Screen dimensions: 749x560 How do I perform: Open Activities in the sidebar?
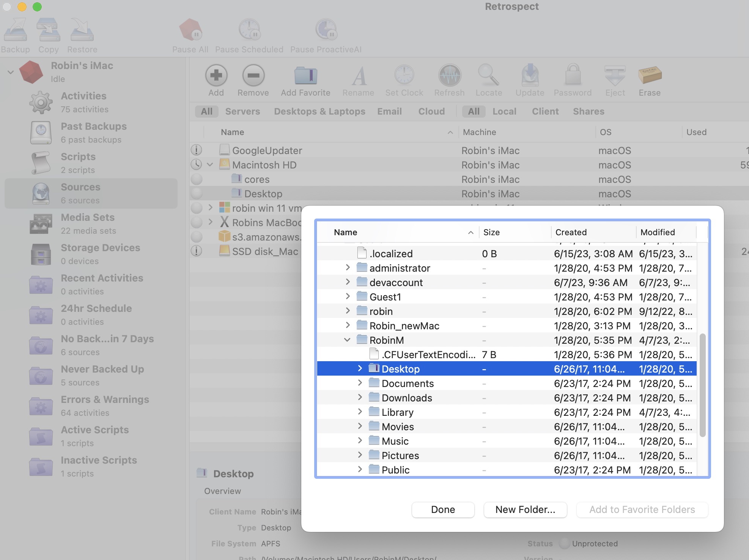pos(91,102)
